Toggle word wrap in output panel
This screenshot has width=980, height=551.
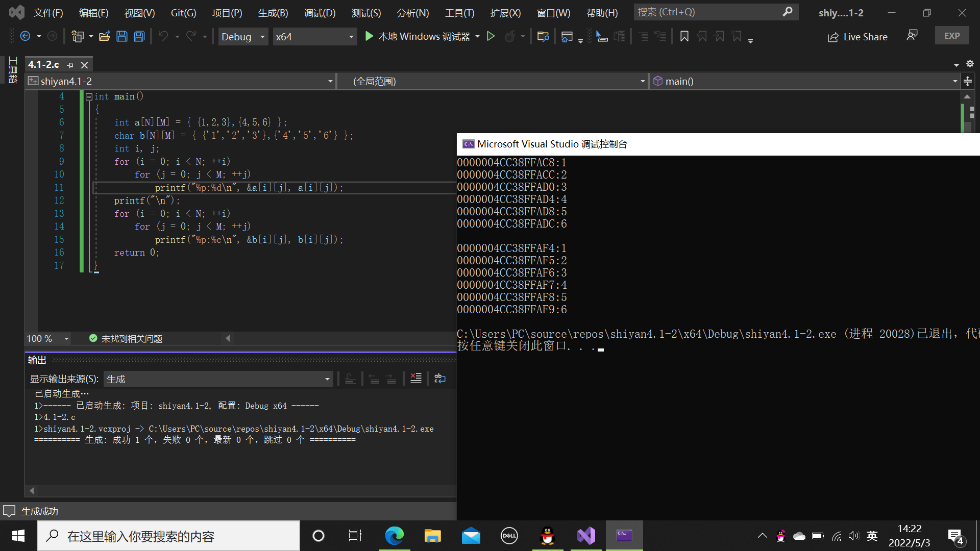click(439, 379)
